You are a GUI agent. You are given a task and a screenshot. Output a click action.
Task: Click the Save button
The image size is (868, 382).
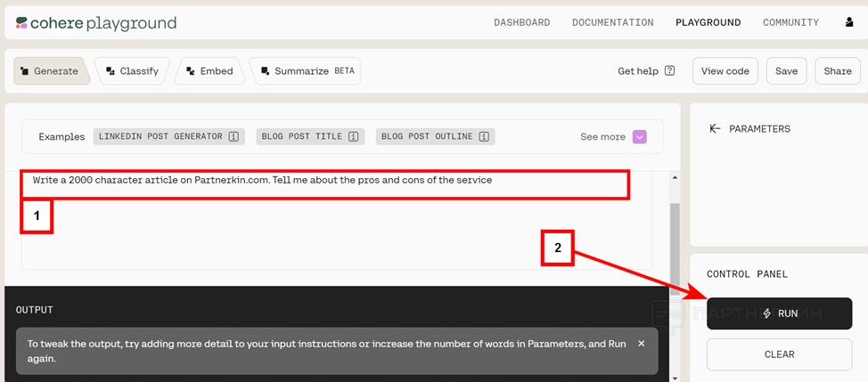(787, 70)
